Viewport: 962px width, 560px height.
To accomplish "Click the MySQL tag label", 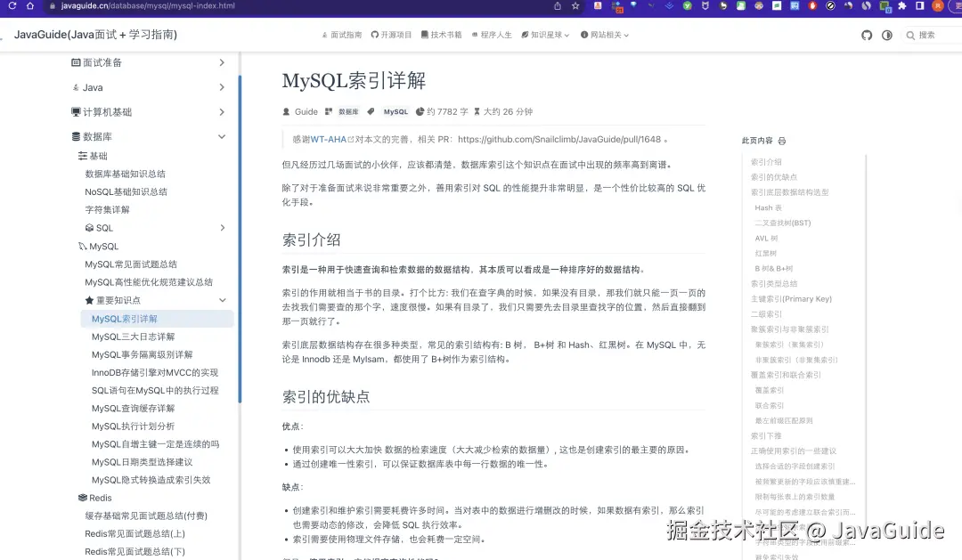I will [395, 111].
